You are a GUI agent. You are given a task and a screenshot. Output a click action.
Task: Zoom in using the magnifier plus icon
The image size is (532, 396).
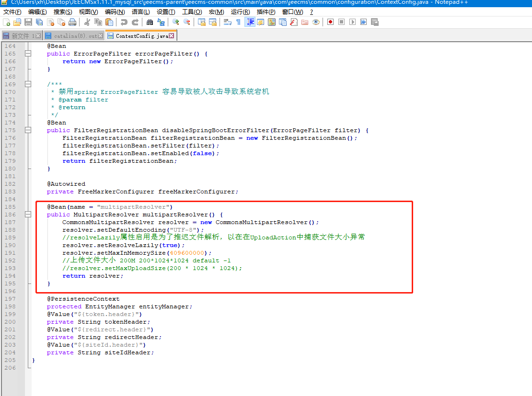pyautogui.click(x=176, y=23)
